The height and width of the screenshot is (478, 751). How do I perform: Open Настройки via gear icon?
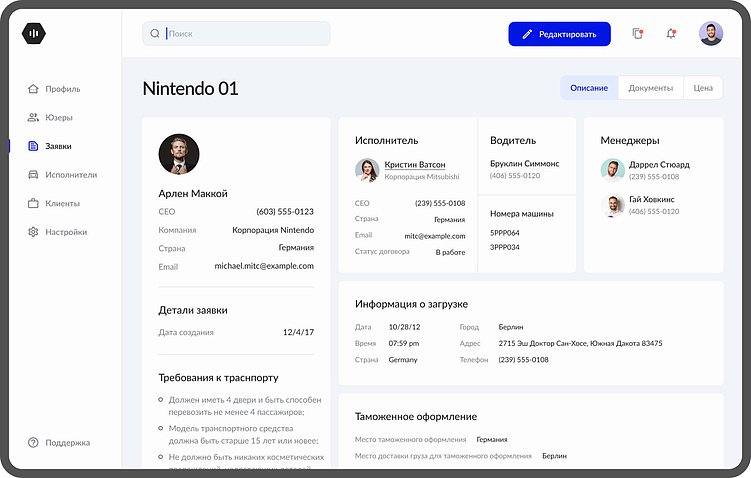(x=33, y=232)
